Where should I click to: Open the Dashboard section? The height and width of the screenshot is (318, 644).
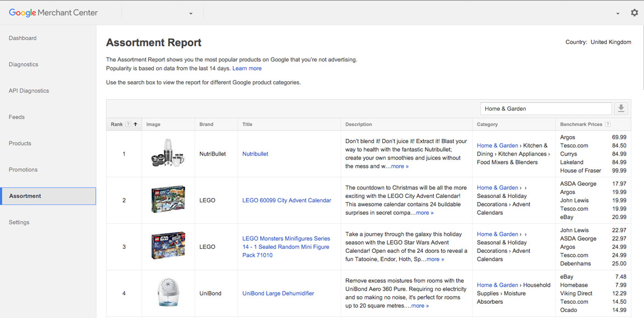22,38
